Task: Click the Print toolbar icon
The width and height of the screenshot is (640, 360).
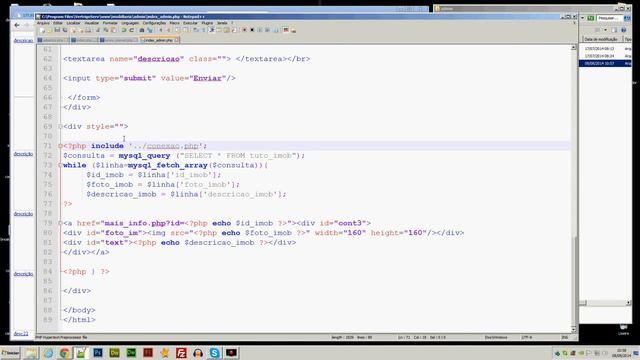Action: tap(88, 30)
